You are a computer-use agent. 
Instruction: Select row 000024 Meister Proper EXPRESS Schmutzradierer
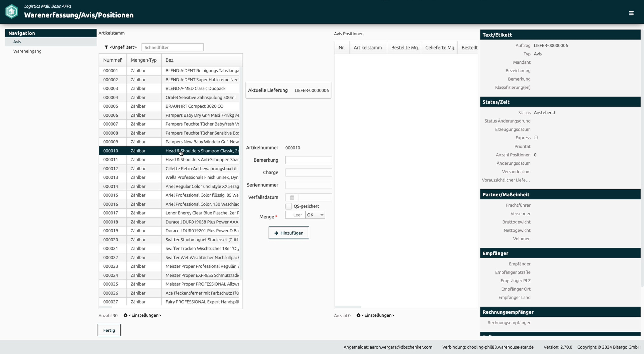(x=169, y=275)
